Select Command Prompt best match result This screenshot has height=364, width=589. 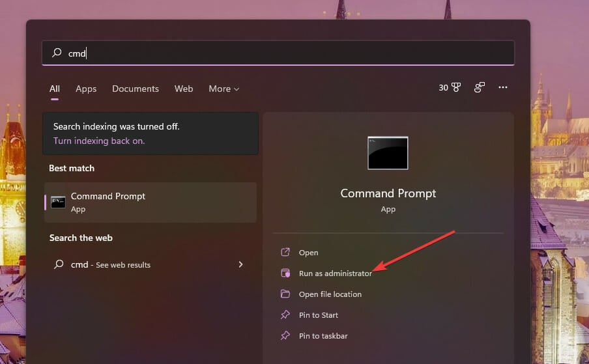[x=151, y=203]
